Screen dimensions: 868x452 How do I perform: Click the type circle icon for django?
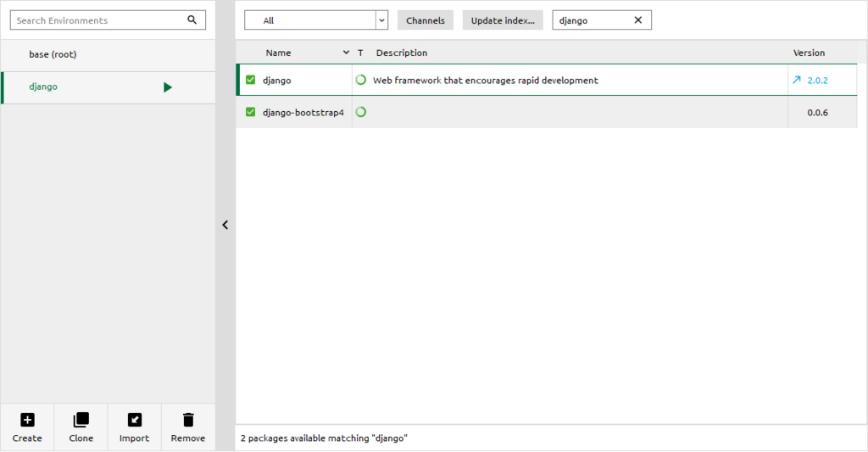361,80
